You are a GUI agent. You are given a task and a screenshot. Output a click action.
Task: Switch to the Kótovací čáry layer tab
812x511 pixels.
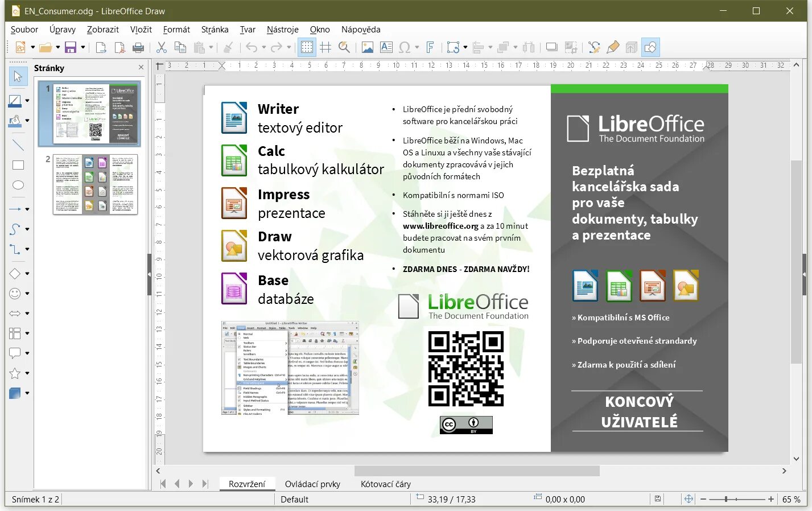point(386,484)
